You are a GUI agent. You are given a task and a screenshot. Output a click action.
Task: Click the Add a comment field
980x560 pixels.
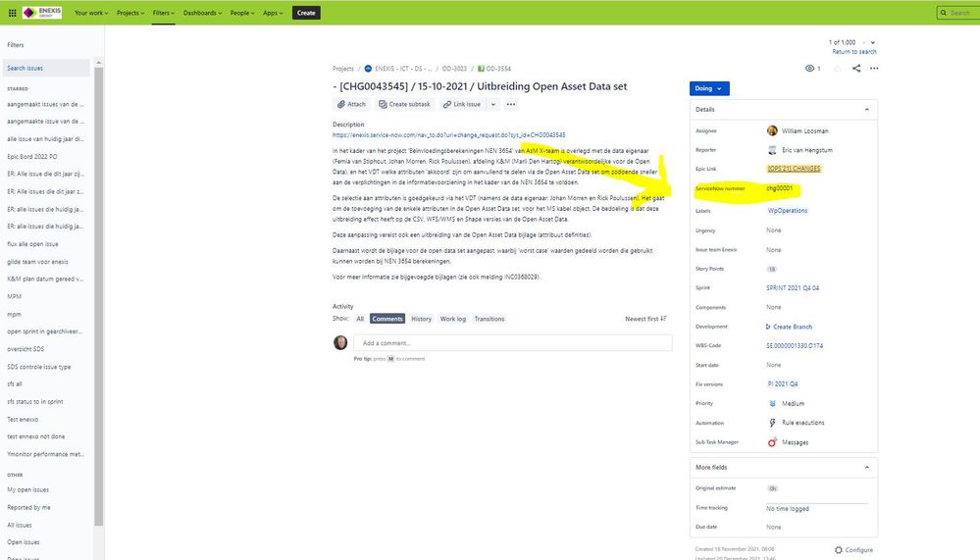point(512,343)
